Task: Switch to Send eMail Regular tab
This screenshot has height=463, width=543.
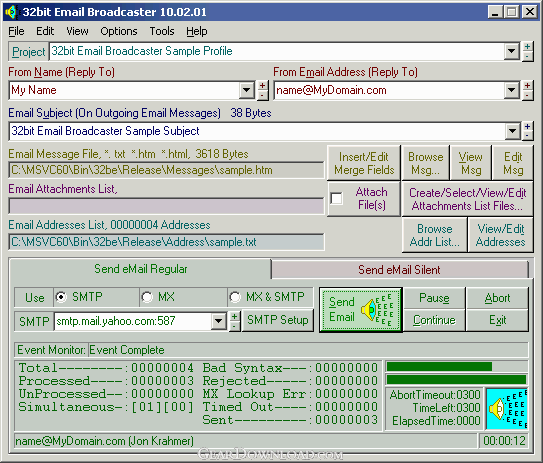Action: coord(141,269)
